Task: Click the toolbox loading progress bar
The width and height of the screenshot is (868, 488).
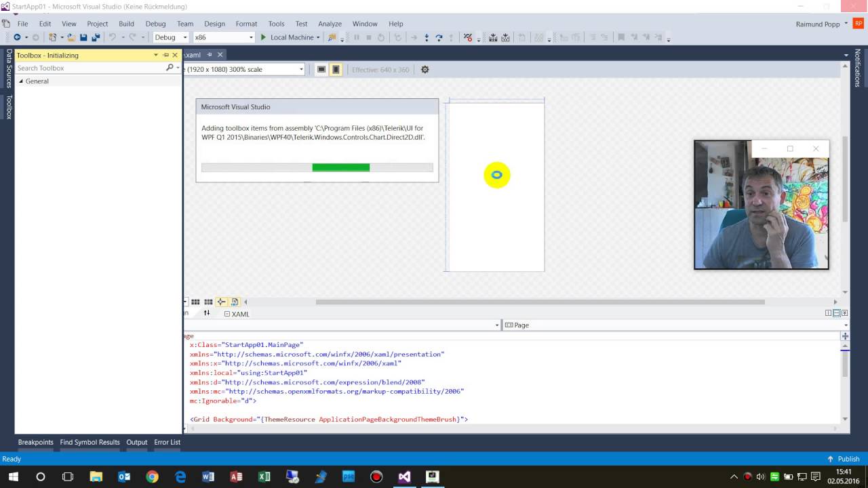Action: click(317, 167)
